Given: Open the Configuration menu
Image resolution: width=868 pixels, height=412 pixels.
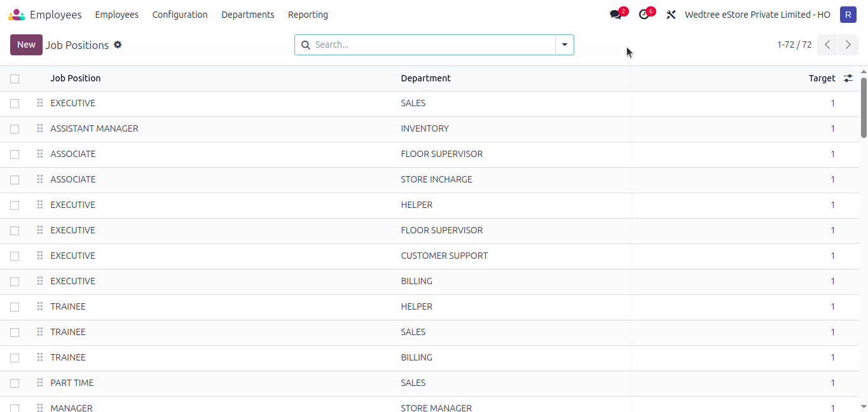Looking at the screenshot, I should pyautogui.click(x=180, y=14).
